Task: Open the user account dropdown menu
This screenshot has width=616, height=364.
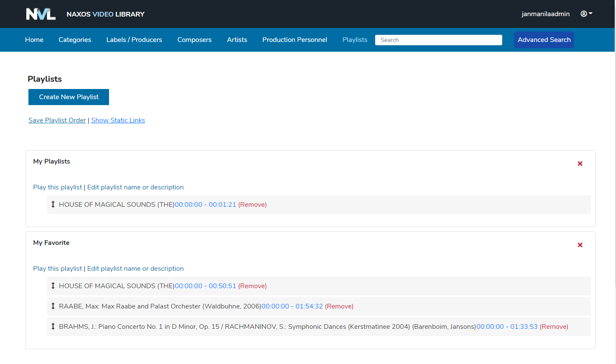Action: (x=586, y=14)
